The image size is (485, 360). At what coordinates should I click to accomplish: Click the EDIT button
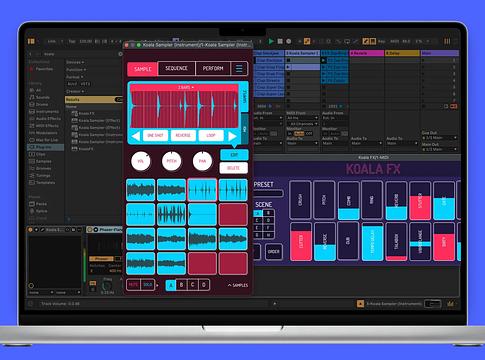tap(234, 155)
